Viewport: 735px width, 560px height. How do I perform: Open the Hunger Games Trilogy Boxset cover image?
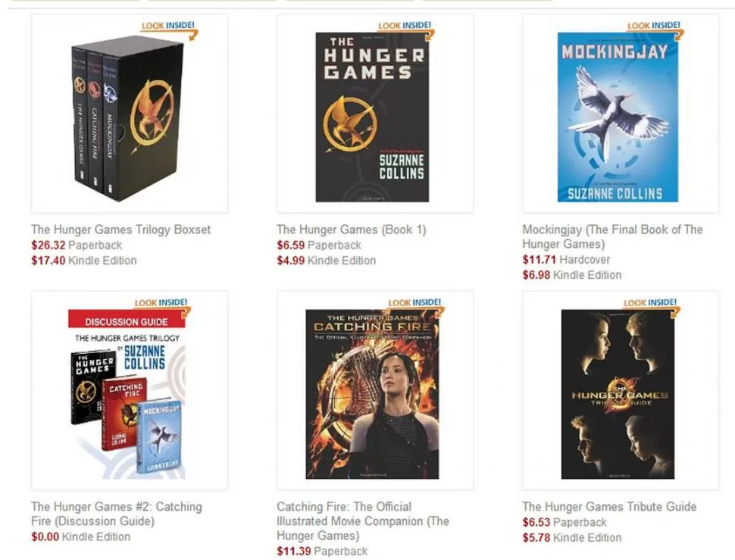[x=127, y=119]
